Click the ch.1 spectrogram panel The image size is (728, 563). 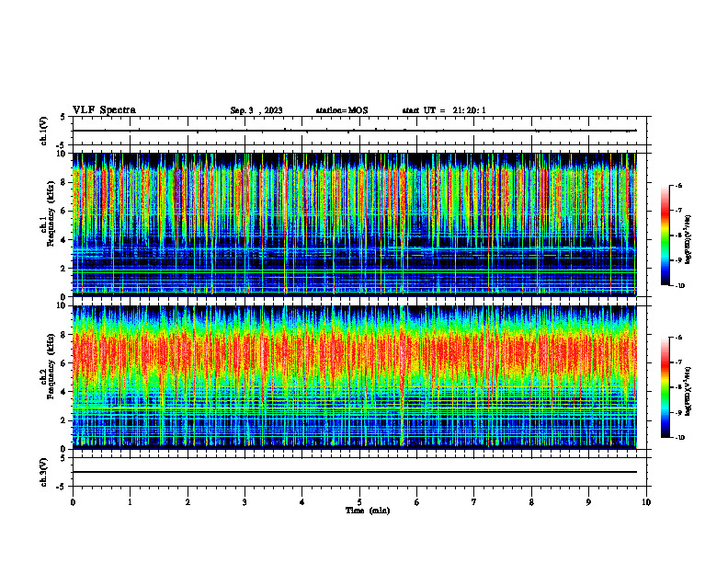tap(359, 224)
